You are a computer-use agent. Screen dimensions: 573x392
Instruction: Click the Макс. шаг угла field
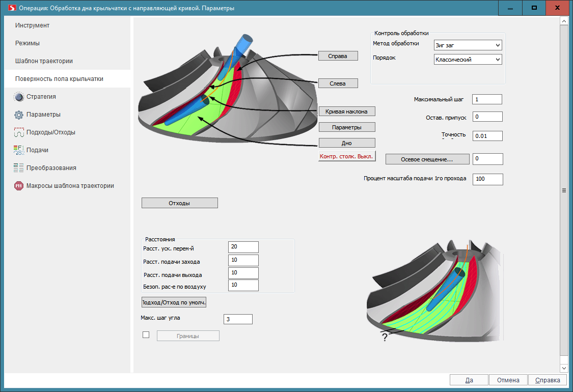pyautogui.click(x=238, y=319)
